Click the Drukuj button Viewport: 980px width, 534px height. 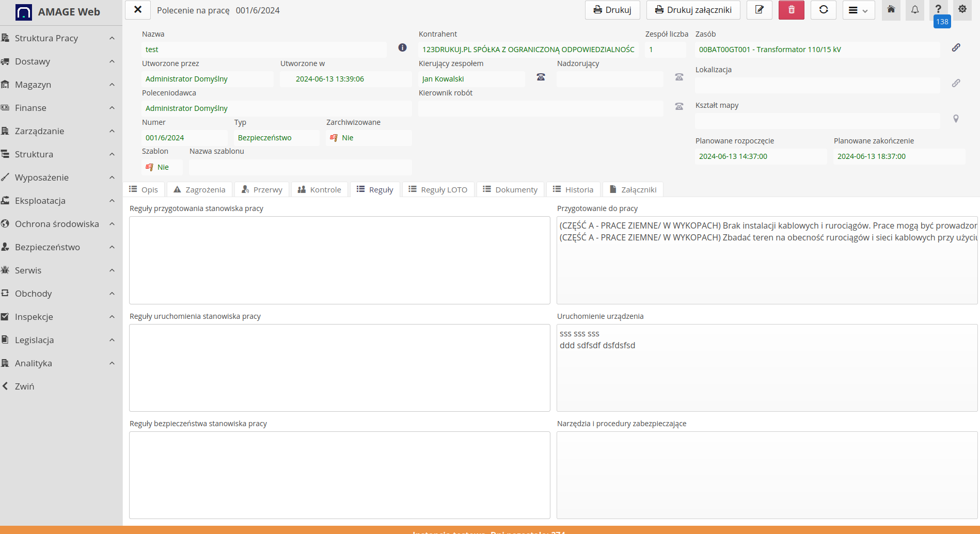pos(612,10)
